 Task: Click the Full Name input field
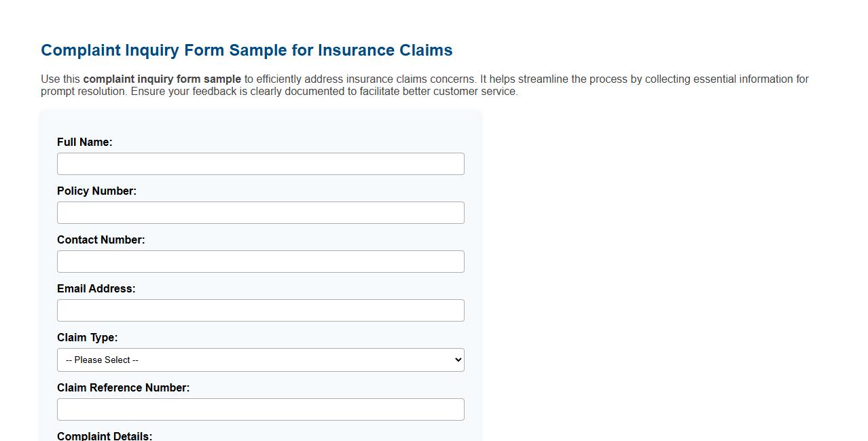coord(261,164)
